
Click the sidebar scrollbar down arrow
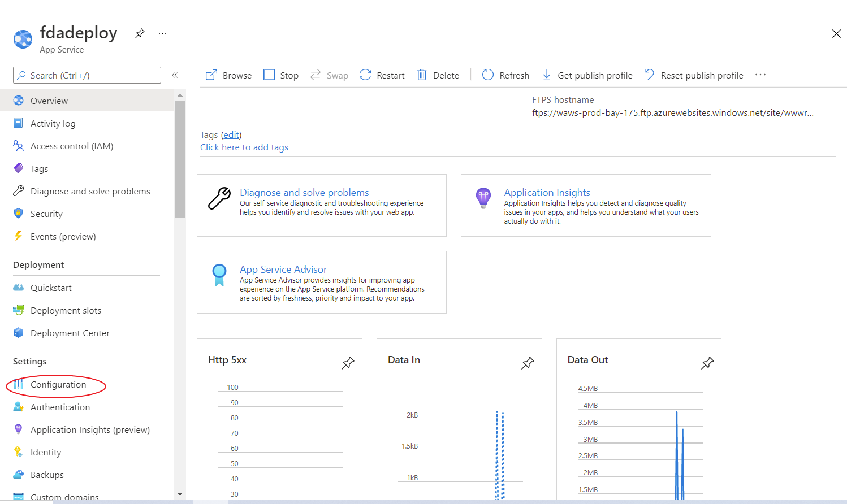pyautogui.click(x=180, y=494)
